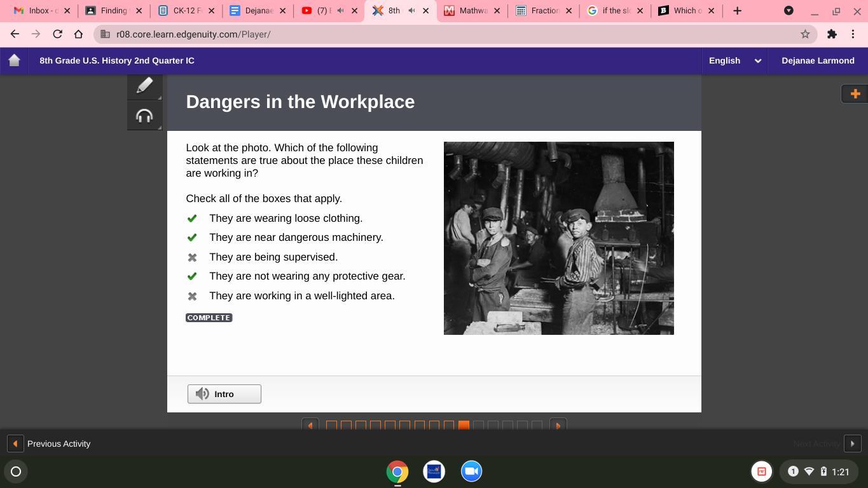Toggle 'They are working in a well-lighted area'
This screenshot has width=868, height=488.
[x=192, y=296]
